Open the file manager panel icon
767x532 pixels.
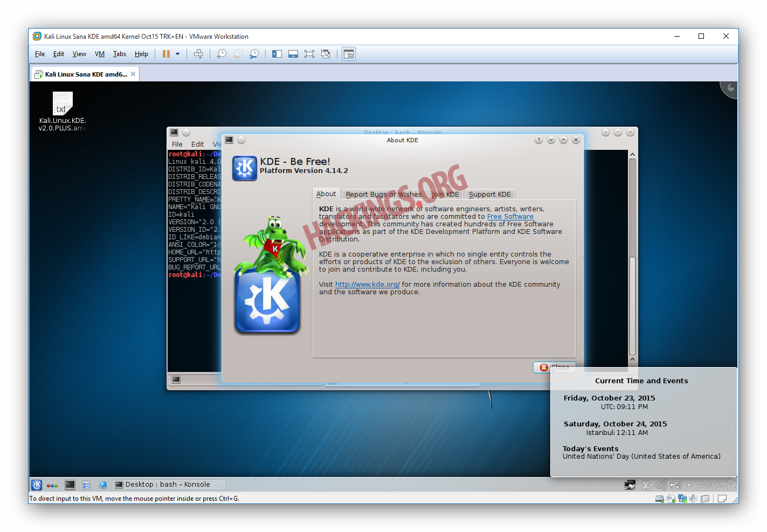(86, 485)
